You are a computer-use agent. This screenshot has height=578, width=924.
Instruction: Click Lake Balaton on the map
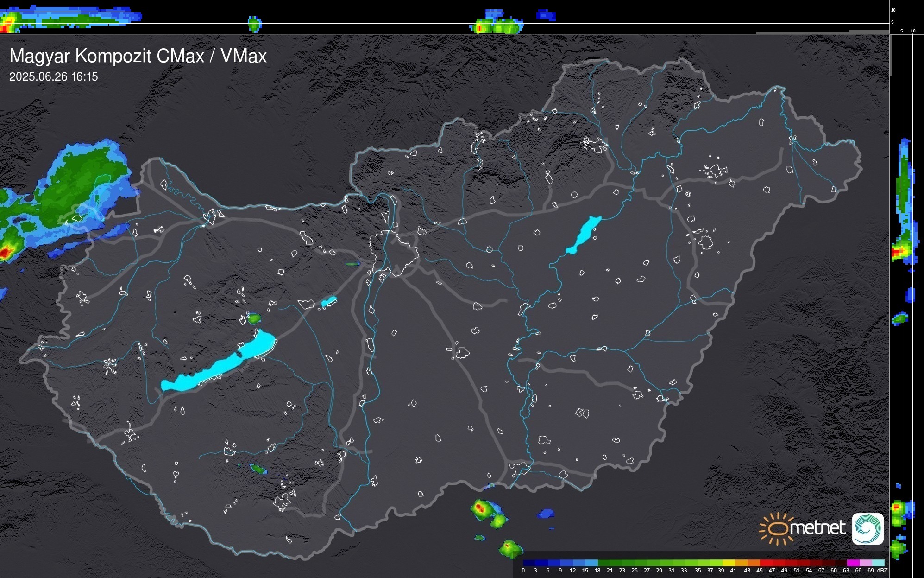[x=218, y=368]
